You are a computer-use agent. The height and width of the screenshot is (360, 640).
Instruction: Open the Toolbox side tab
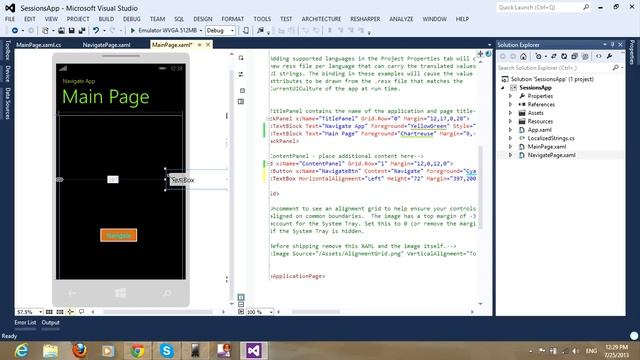pyautogui.click(x=7, y=50)
